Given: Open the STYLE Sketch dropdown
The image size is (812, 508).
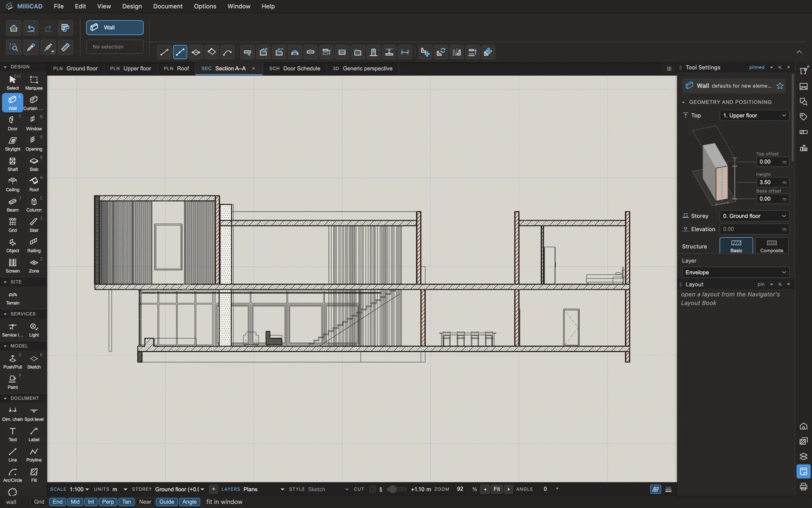Looking at the screenshot, I should coord(328,489).
